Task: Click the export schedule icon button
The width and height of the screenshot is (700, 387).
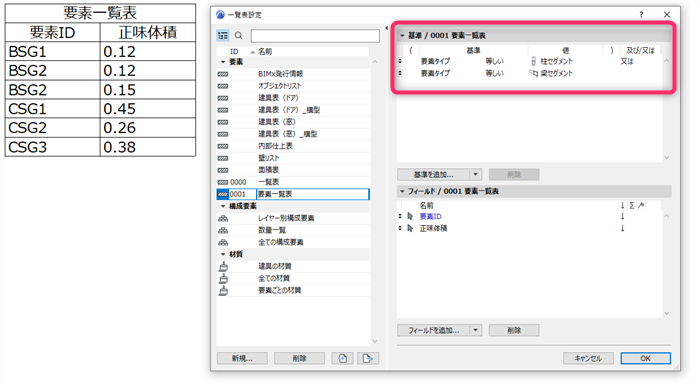Action: click(x=368, y=358)
